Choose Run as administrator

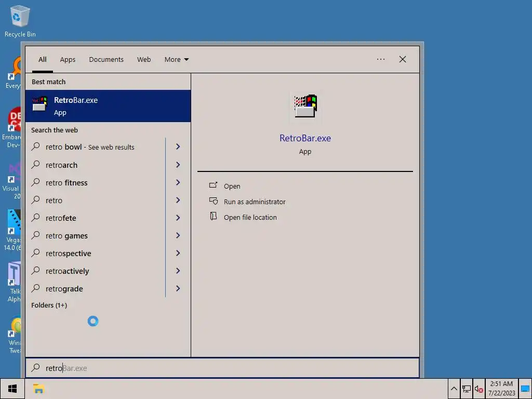click(x=255, y=202)
